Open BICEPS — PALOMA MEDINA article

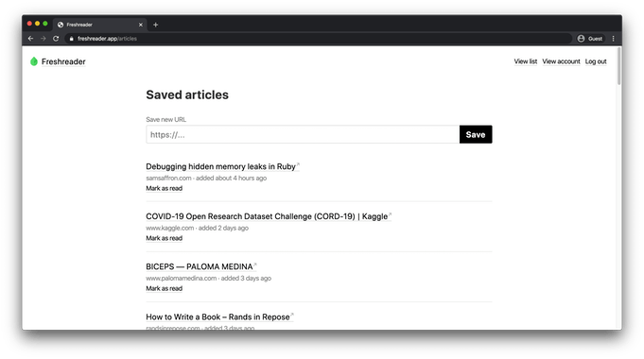(x=200, y=266)
